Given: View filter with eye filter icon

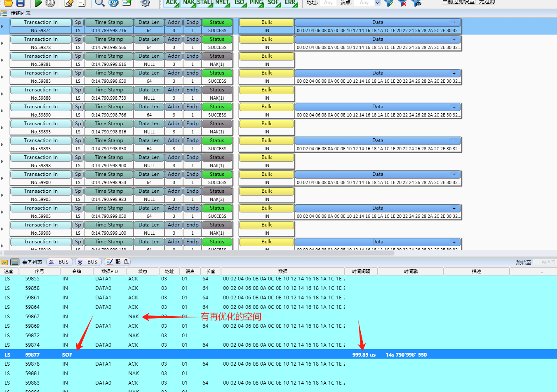Looking at the screenshot, I should pyautogui.click(x=416, y=3).
